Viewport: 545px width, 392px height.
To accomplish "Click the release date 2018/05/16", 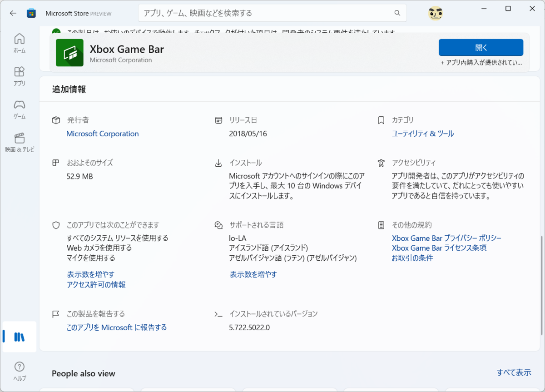I will [x=248, y=134].
